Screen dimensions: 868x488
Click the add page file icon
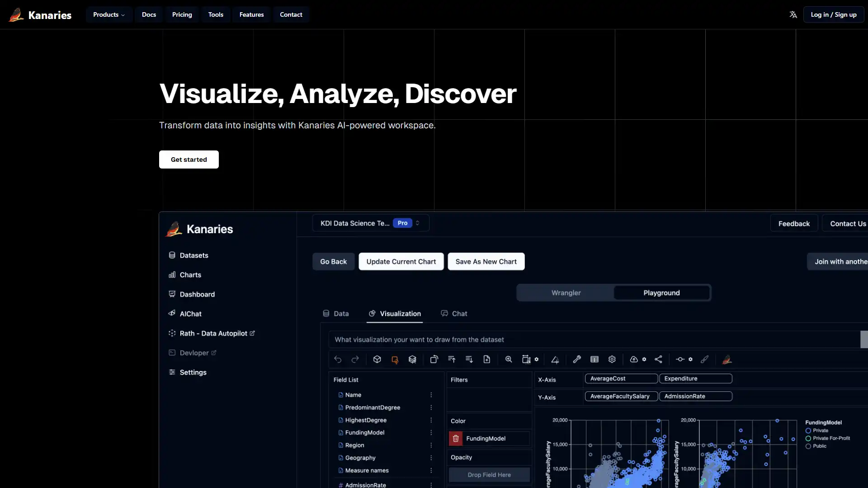487,359
